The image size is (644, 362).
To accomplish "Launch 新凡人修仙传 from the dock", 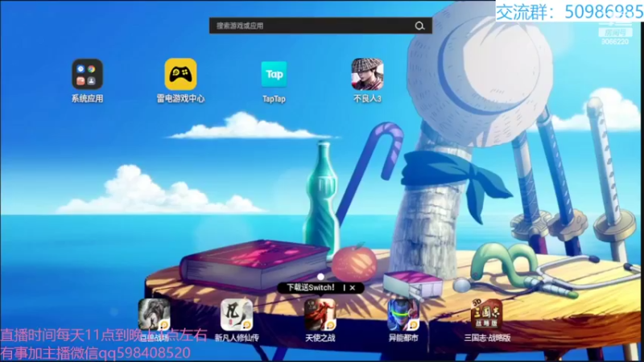I will pos(237,315).
